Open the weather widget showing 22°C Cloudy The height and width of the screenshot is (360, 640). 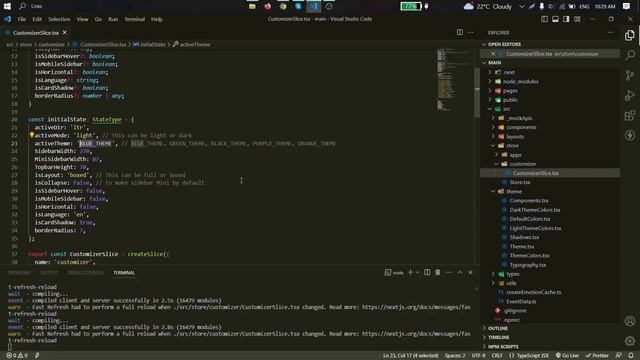[488, 6]
